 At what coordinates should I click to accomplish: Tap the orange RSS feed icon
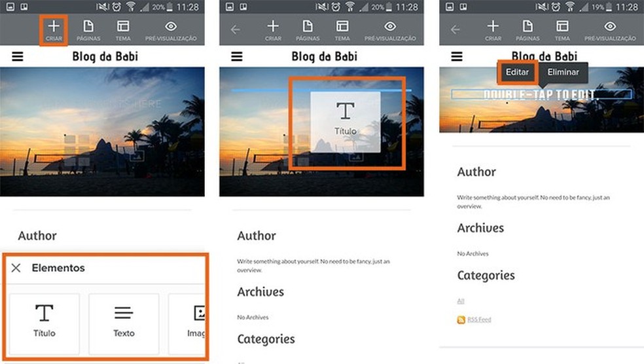click(x=461, y=320)
